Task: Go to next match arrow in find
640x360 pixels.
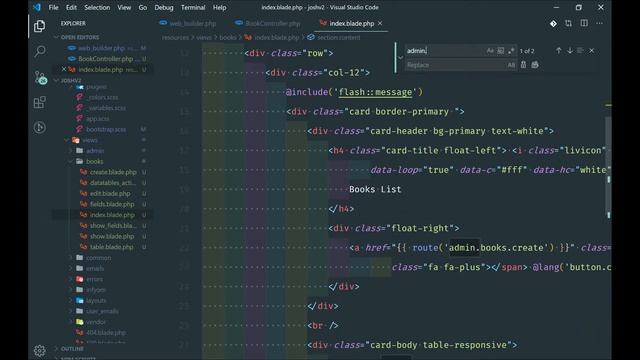Action: 570,51
